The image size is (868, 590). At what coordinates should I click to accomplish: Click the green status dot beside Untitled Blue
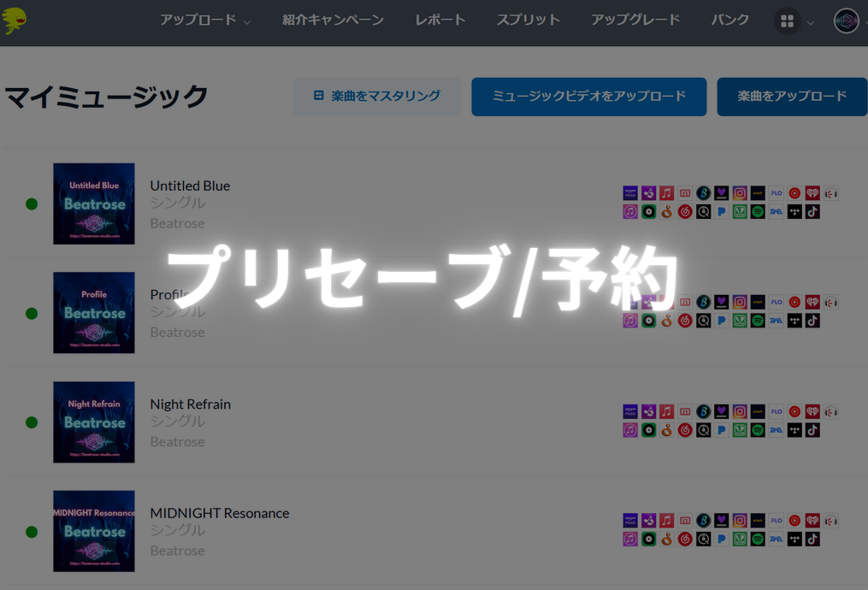pos(32,204)
